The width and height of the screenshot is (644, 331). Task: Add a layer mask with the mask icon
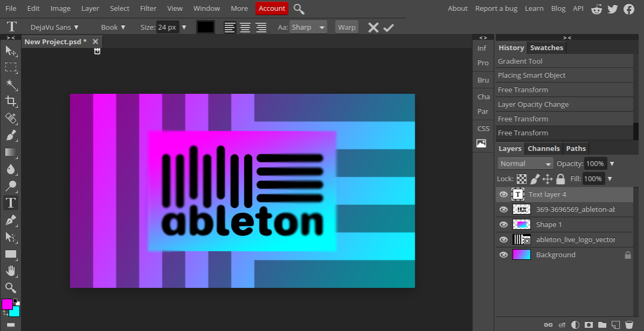[588, 325]
